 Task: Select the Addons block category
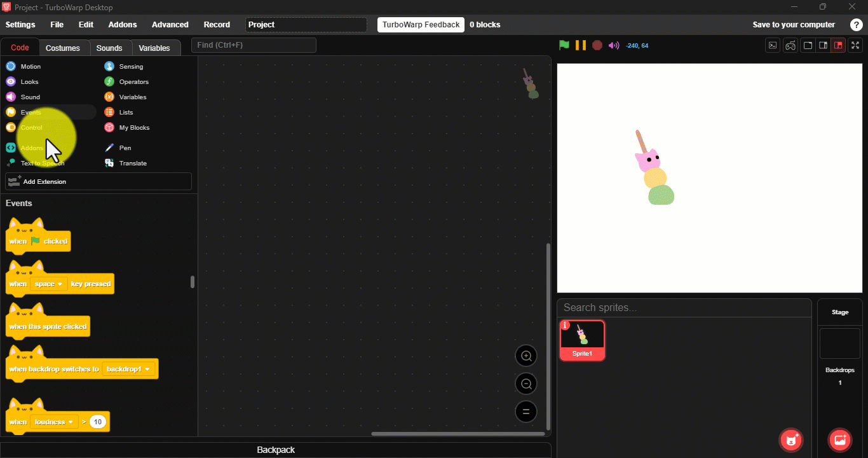pos(25,148)
